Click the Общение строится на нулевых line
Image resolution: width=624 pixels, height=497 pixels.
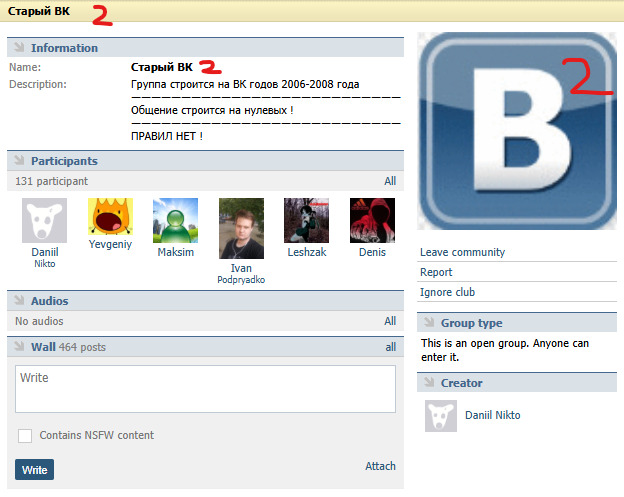(212, 110)
